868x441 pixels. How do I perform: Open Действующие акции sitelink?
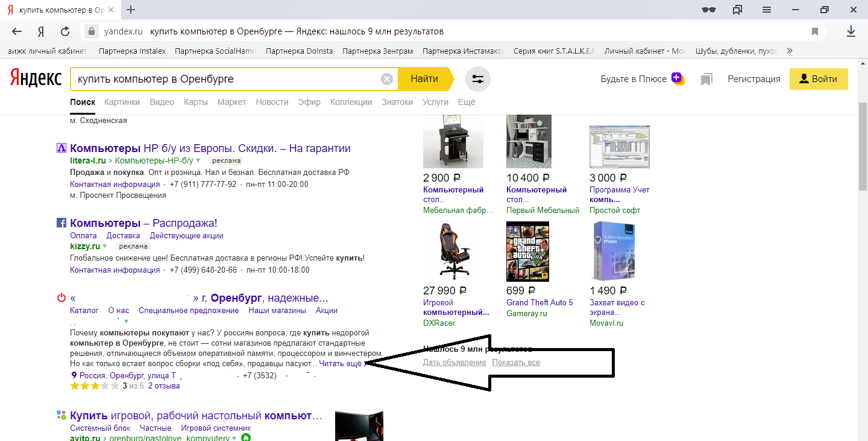[187, 236]
